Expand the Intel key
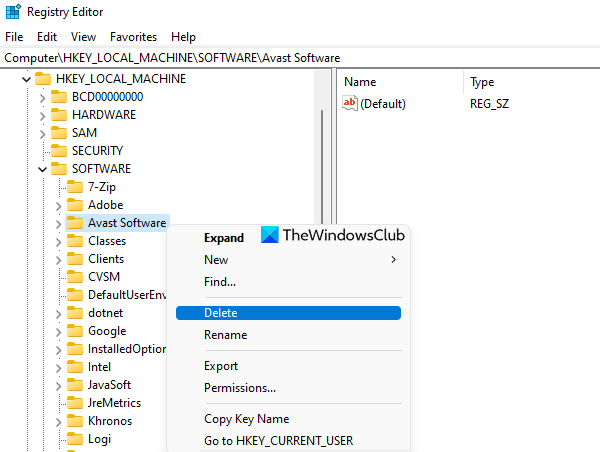The image size is (600, 452). [x=58, y=368]
